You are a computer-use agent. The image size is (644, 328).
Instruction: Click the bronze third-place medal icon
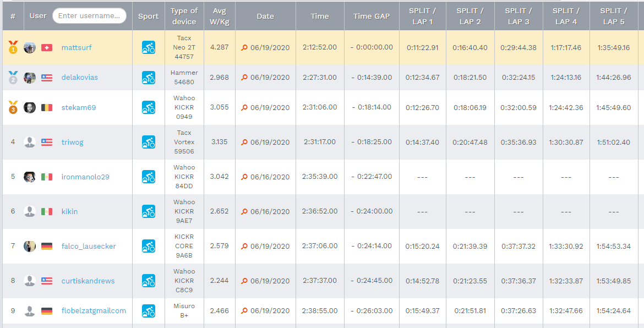(x=13, y=107)
